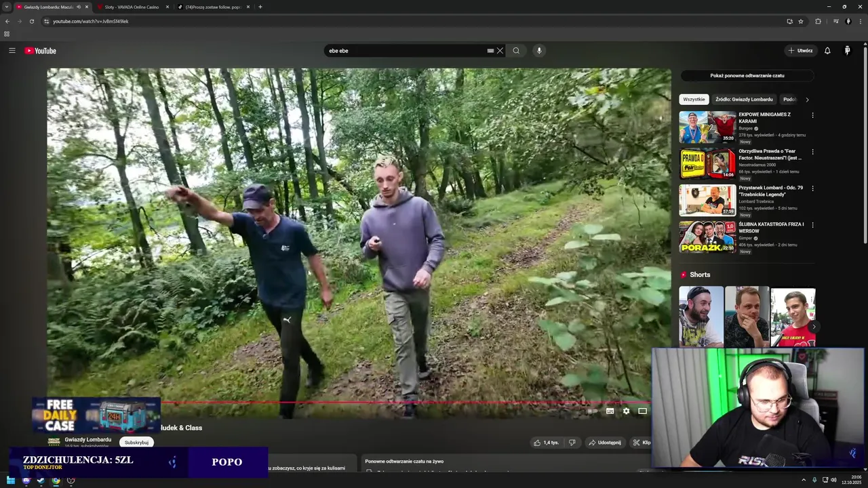Open the site information icon in address bar
This screenshot has height=488, width=868.
(46, 21)
